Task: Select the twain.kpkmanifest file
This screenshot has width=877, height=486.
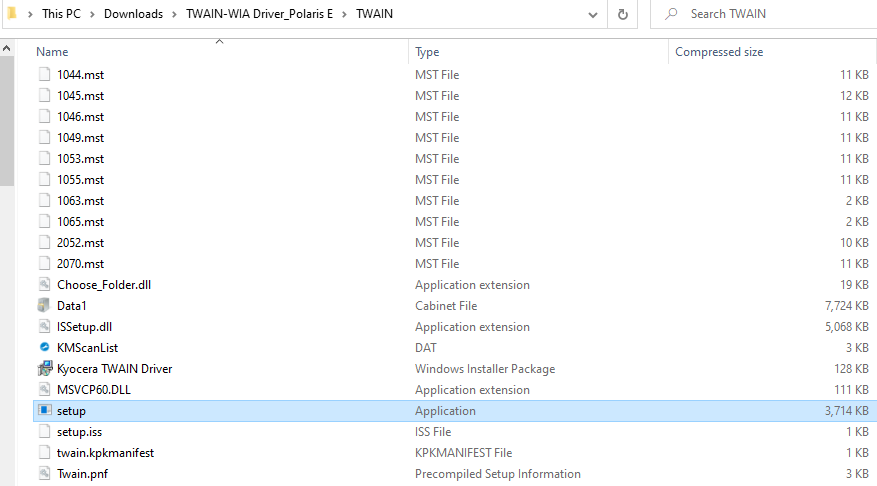Action: coord(105,452)
